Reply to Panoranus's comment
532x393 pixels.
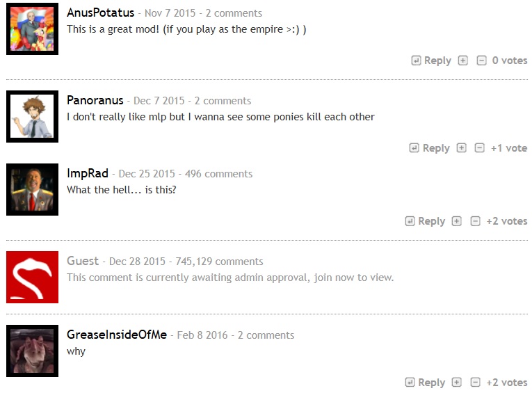click(x=430, y=148)
